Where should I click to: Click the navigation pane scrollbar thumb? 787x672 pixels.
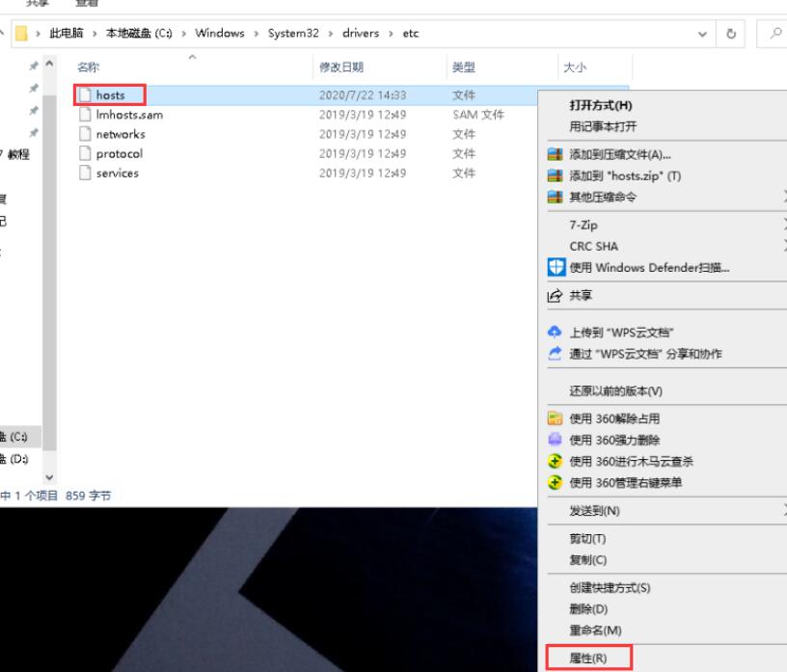(x=49, y=273)
